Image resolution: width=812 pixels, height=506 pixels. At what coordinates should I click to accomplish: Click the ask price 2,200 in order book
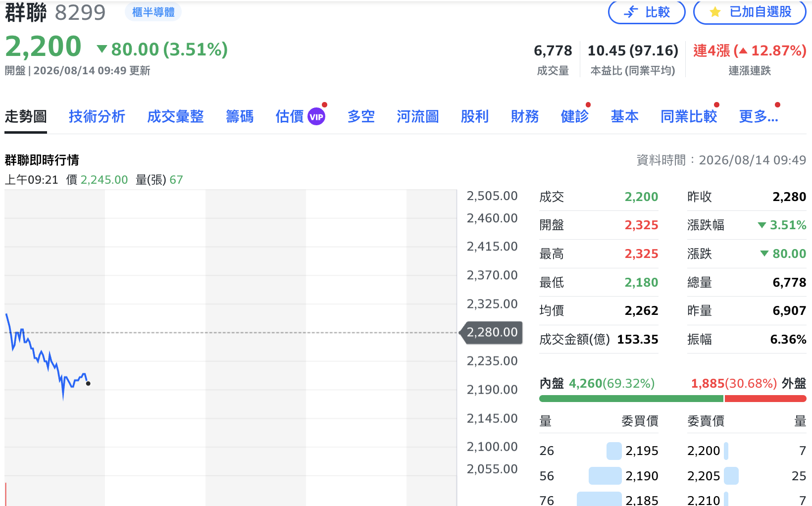[704, 451]
